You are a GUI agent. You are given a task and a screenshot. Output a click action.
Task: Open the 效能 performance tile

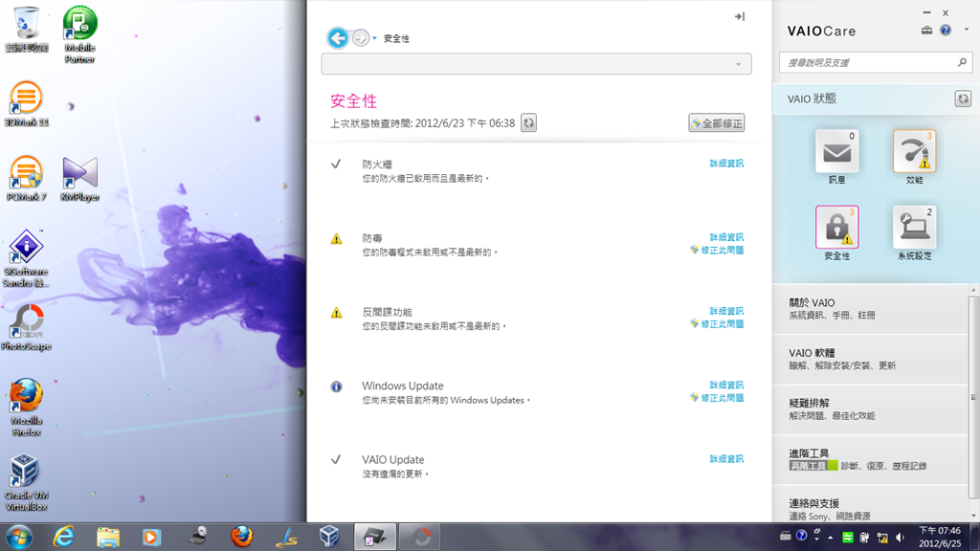point(914,150)
